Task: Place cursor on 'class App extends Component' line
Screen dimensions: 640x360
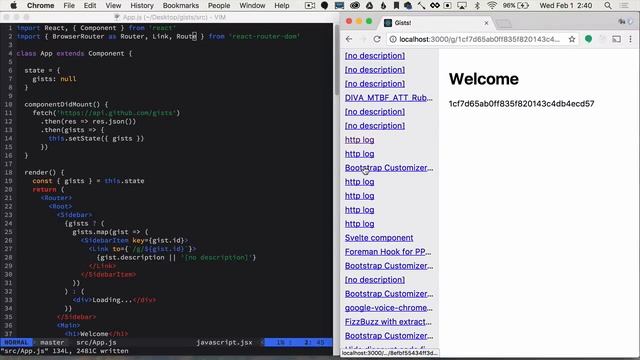Action: pos(74,53)
